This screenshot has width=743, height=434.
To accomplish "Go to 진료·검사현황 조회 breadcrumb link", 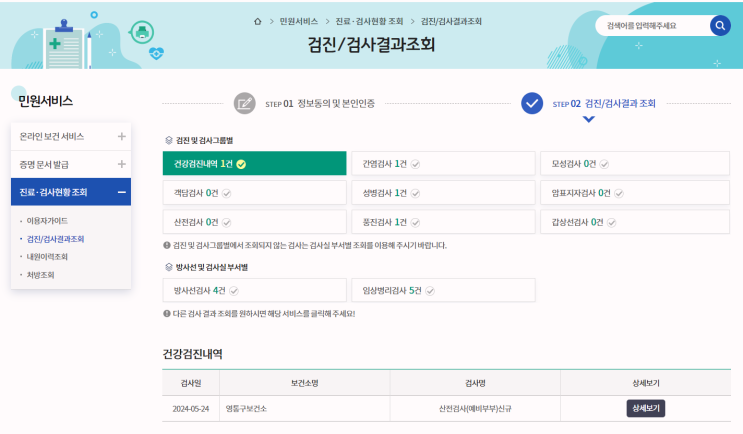I will 369,21.
